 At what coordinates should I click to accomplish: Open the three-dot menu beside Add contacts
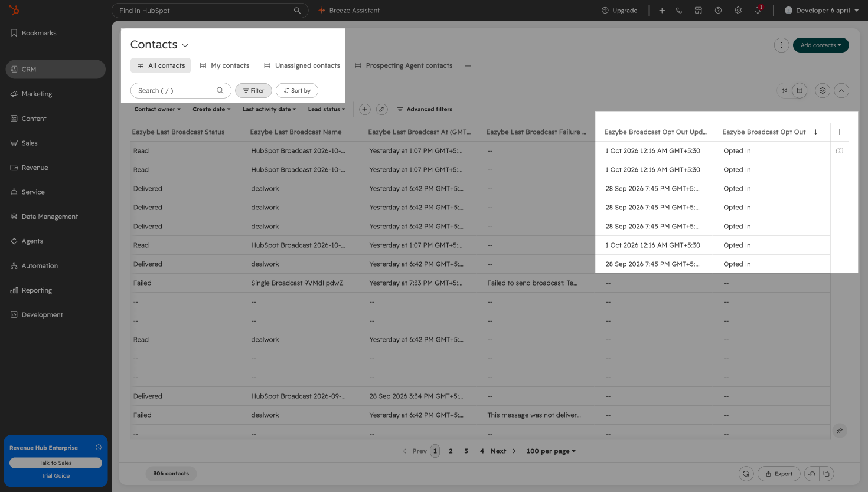(782, 45)
